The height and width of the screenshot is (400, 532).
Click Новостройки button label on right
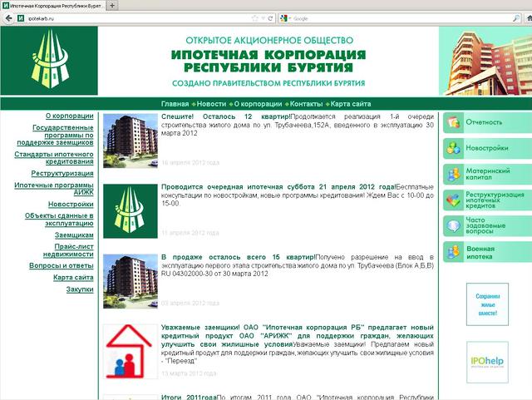click(x=487, y=148)
